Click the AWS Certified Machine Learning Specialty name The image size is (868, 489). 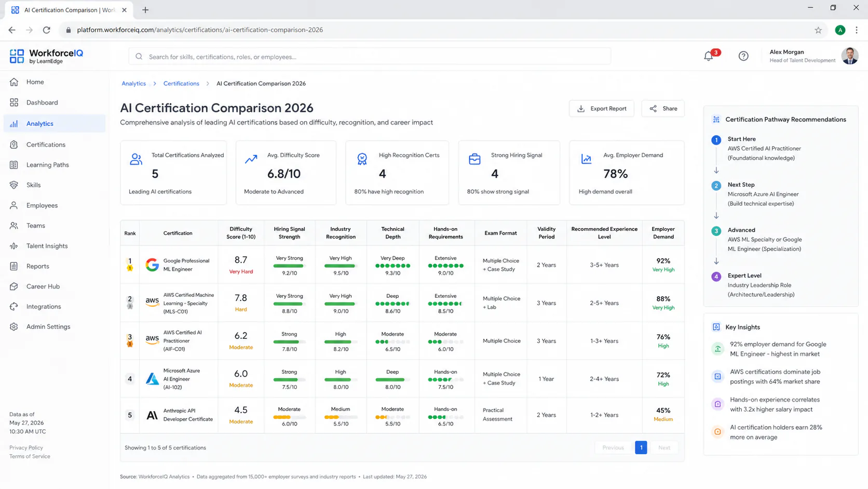pos(188,303)
